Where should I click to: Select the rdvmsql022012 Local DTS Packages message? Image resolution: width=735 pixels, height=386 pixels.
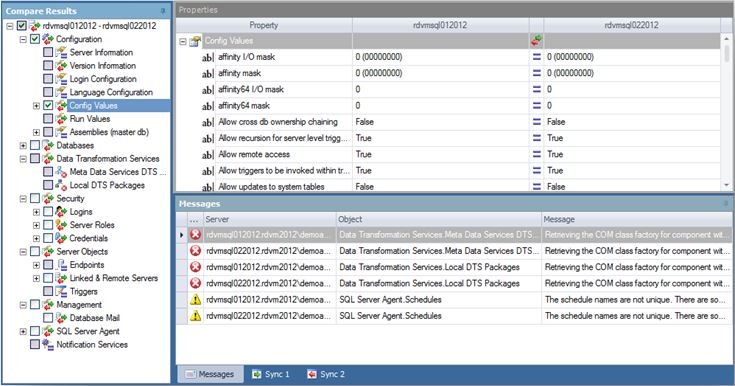coord(454,283)
